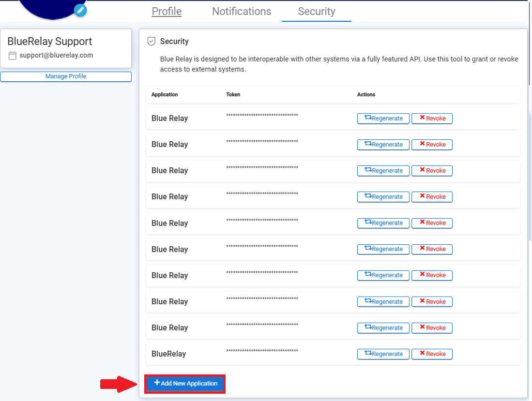The height and width of the screenshot is (401, 532).
Task: Open the Profile tab
Action: point(167,11)
